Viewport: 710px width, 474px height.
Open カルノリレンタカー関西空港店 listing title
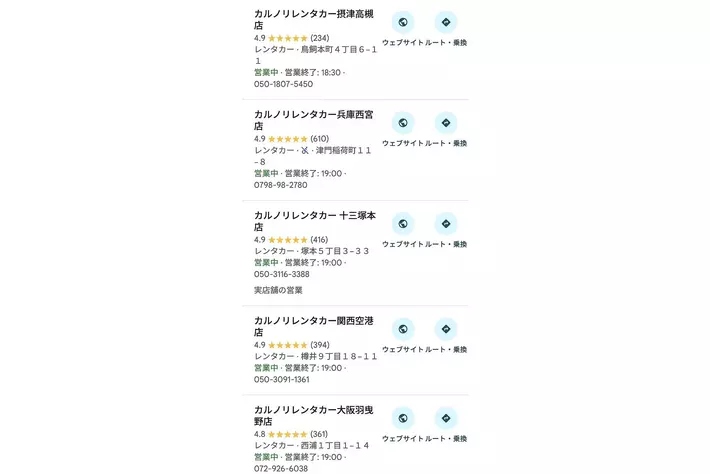tap(313, 326)
